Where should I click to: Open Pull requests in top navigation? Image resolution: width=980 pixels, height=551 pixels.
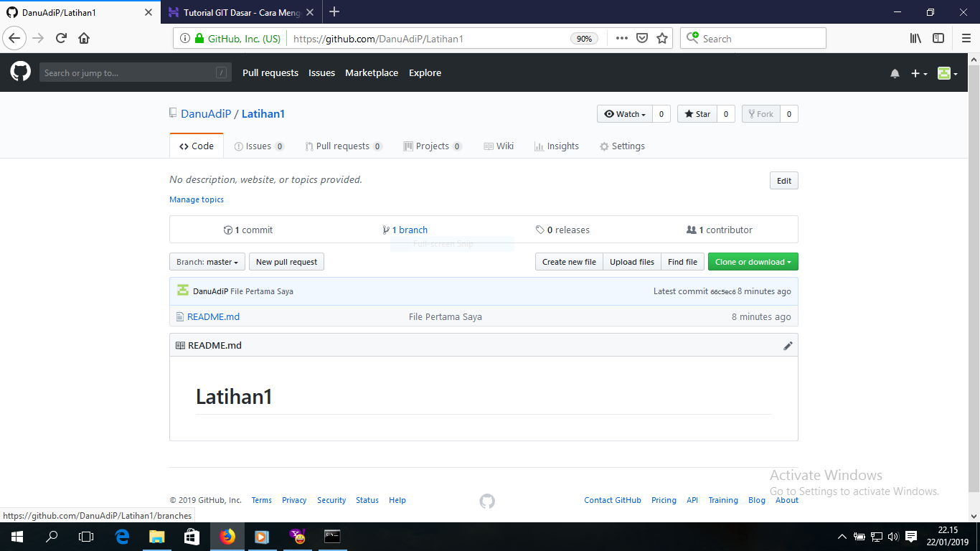pos(270,72)
